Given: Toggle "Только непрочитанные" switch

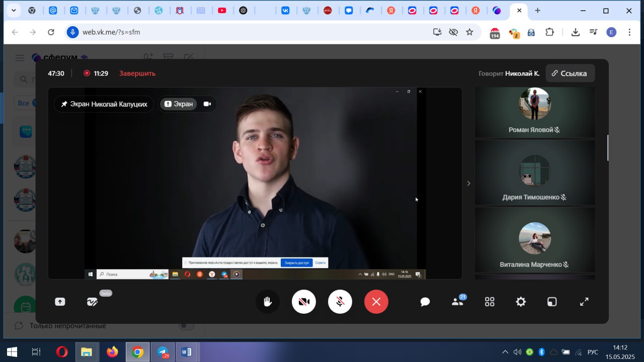Looking at the screenshot, I should tap(186, 326).
